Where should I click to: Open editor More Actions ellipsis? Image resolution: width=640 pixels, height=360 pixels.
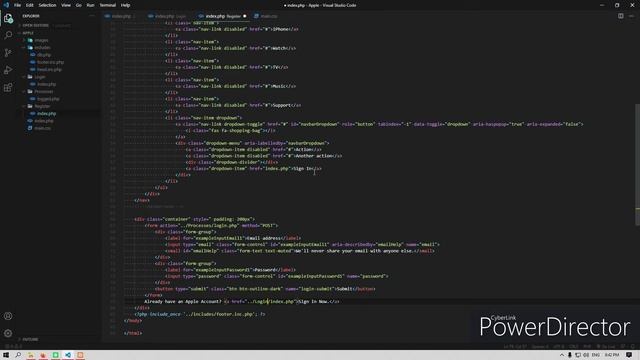[631, 16]
